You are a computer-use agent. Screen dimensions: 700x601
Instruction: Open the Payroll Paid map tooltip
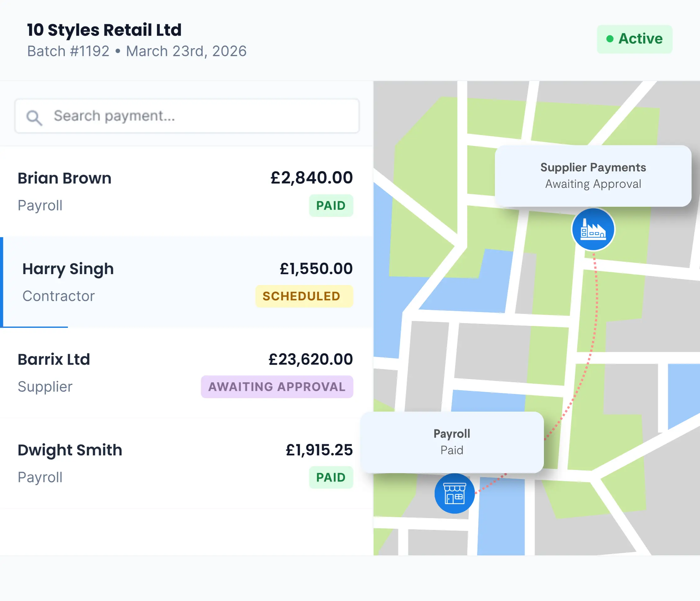tap(452, 441)
